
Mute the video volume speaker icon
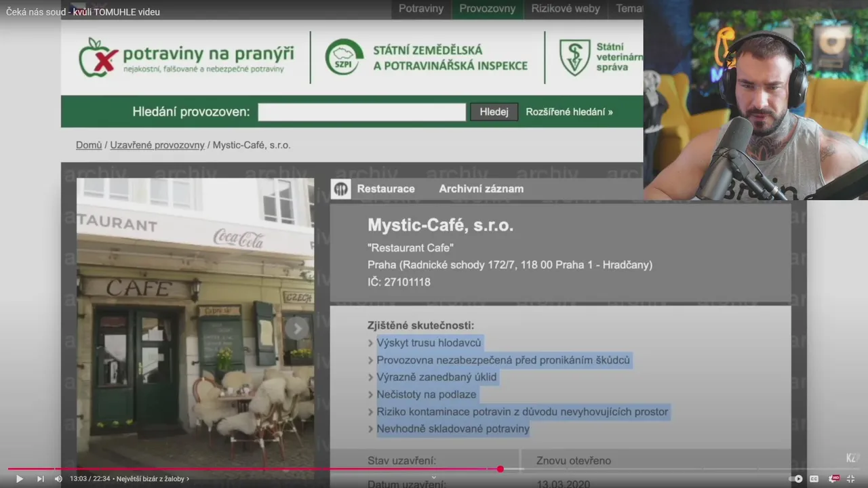point(58,479)
